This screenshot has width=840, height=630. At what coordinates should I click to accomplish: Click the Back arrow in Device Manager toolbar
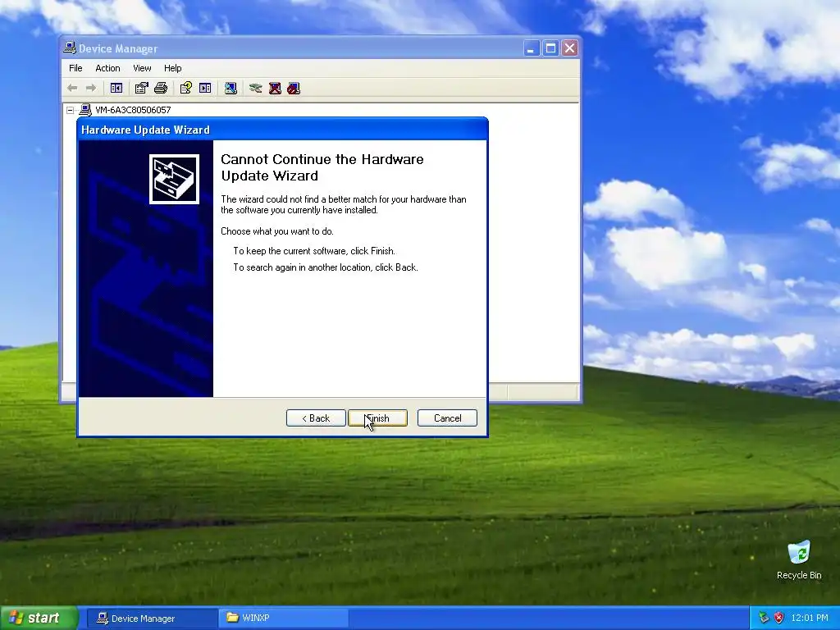point(72,88)
